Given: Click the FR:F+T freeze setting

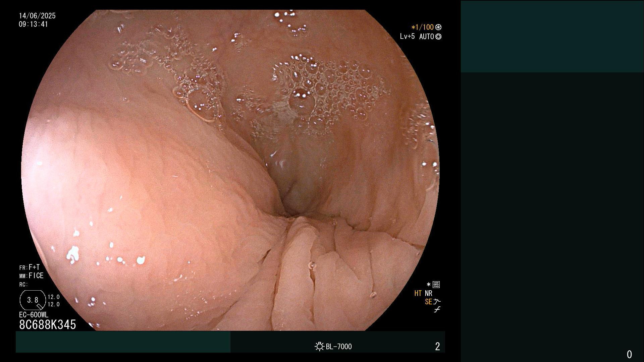Looking at the screenshot, I should (x=30, y=267).
